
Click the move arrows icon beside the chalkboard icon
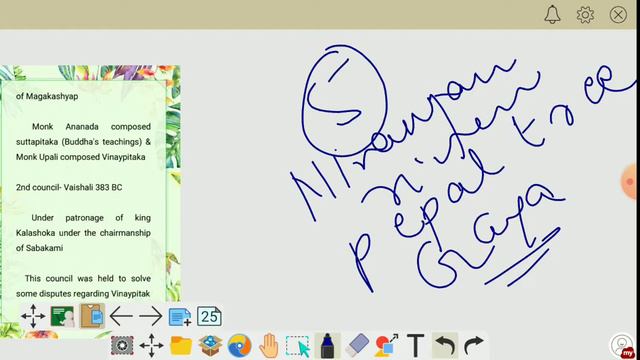pos(33,316)
